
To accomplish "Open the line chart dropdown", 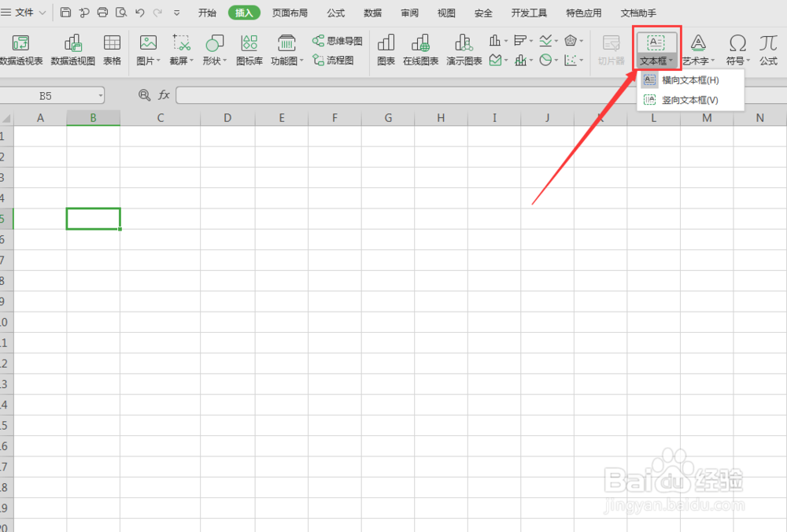I will point(548,40).
